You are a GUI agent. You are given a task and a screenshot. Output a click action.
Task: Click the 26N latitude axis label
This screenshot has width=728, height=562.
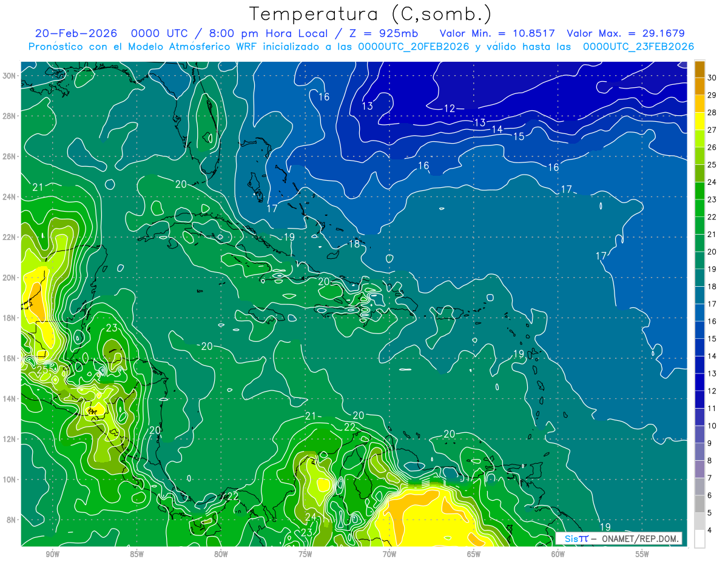(10, 156)
